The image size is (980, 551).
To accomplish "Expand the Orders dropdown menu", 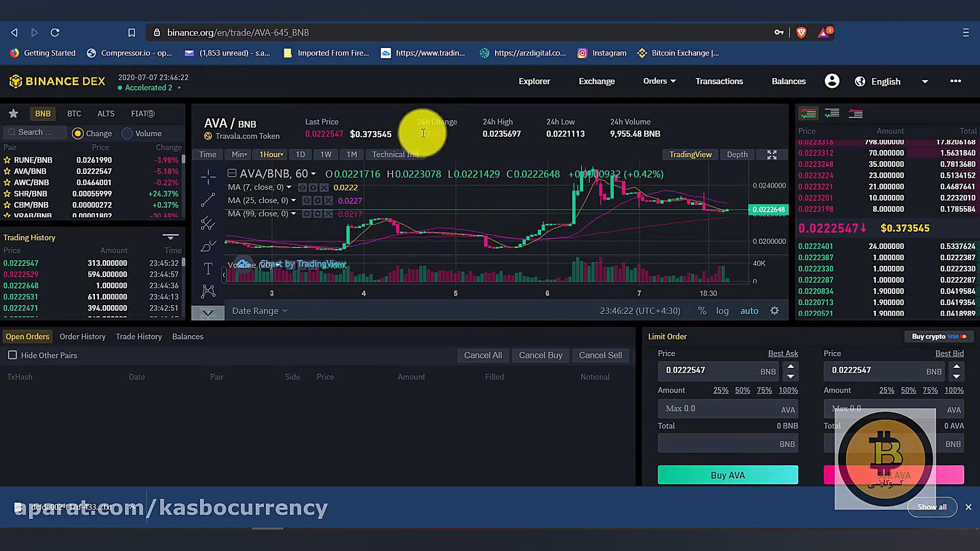I will (x=659, y=81).
